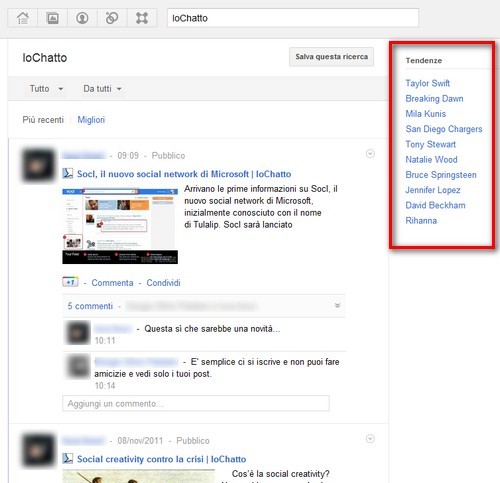Click the Aggiungi un commento field

[x=196, y=403]
